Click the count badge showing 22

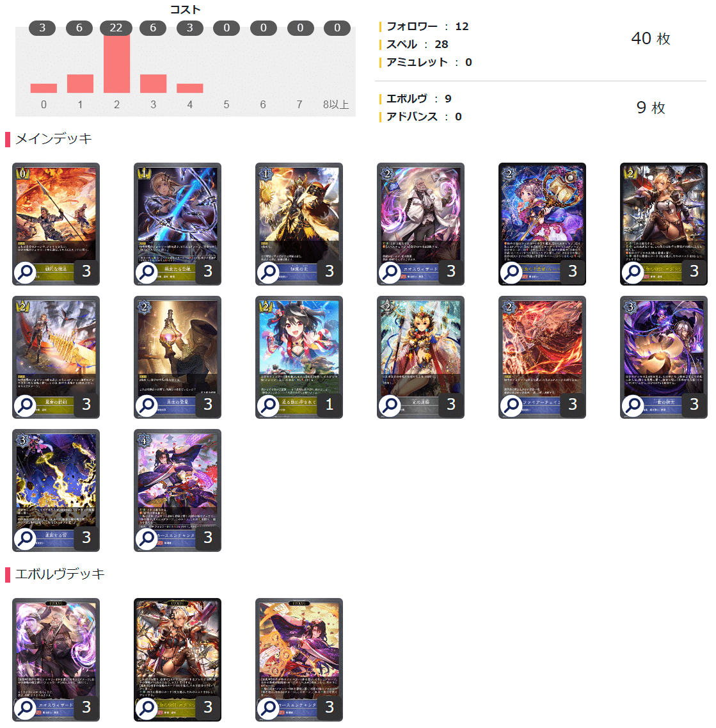pyautogui.click(x=116, y=28)
